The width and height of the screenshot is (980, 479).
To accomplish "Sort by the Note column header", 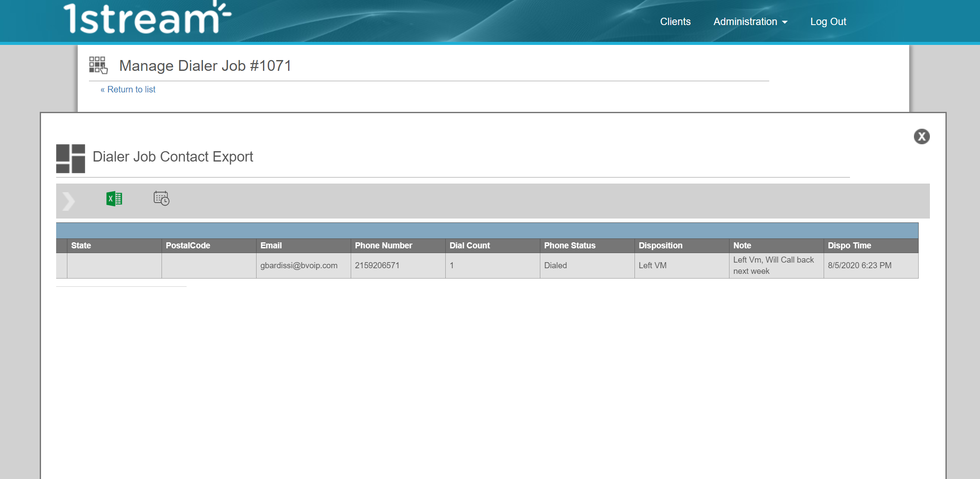I will [x=777, y=245].
